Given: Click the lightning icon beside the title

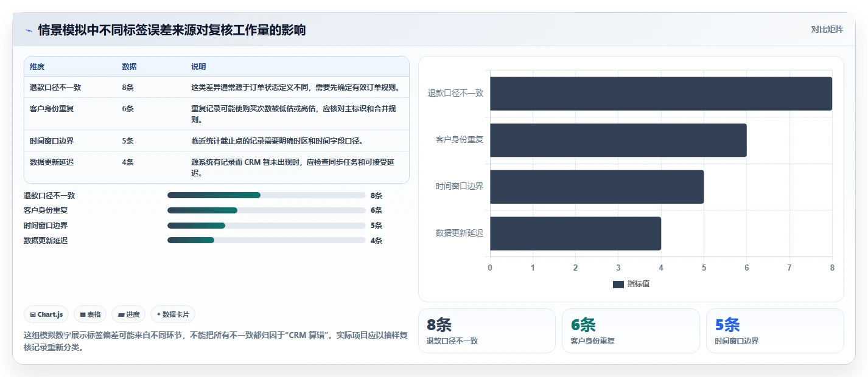Looking at the screenshot, I should pos(29,30).
